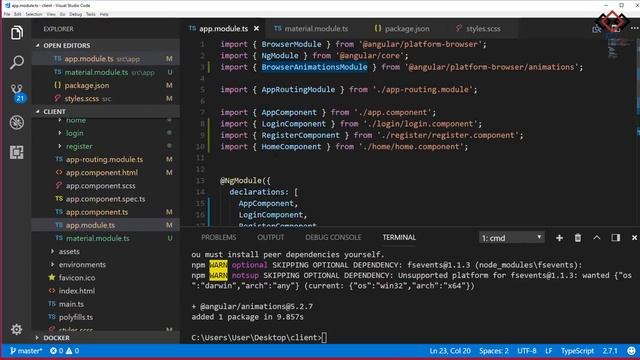Open the Go menu

62,14
